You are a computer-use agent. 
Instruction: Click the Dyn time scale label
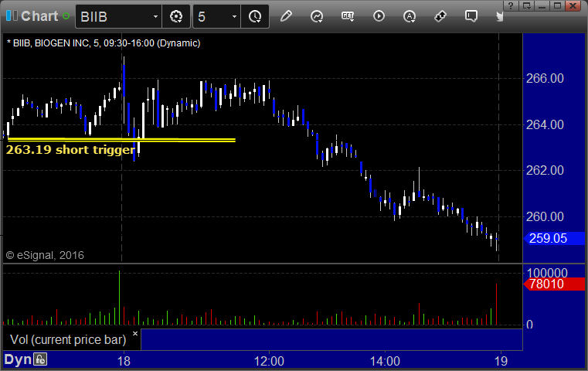pyautogui.click(x=18, y=359)
